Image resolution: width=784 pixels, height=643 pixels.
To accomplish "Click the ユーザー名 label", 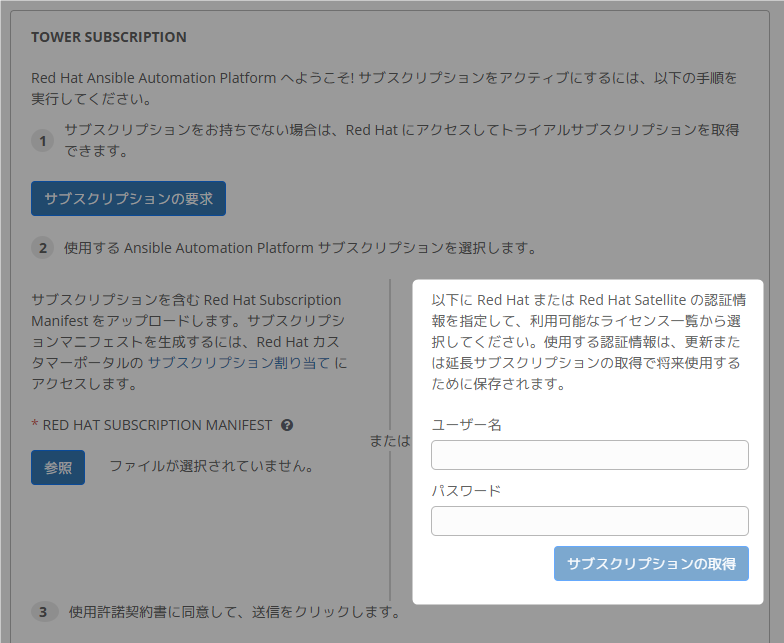I will pyautogui.click(x=466, y=424).
